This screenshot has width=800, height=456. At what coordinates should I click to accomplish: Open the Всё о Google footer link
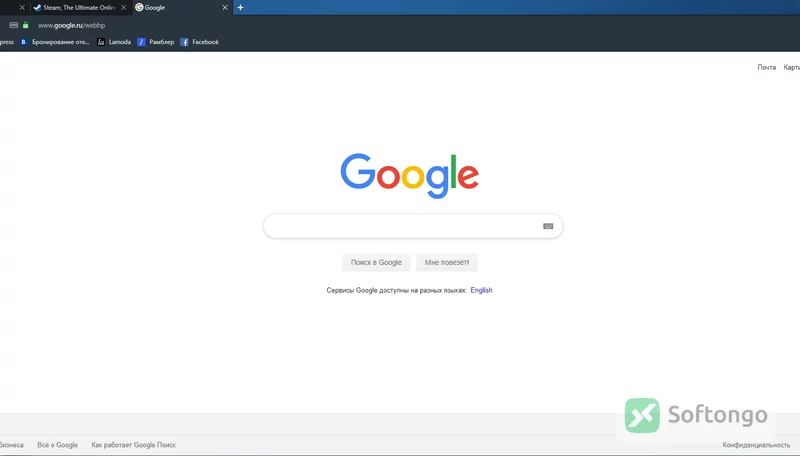[x=57, y=445]
